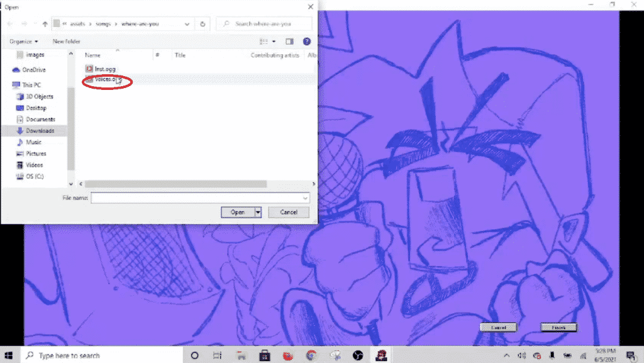Image resolution: width=644 pixels, height=363 pixels.
Task: Open the change view options dropdown
Action: pyautogui.click(x=267, y=41)
